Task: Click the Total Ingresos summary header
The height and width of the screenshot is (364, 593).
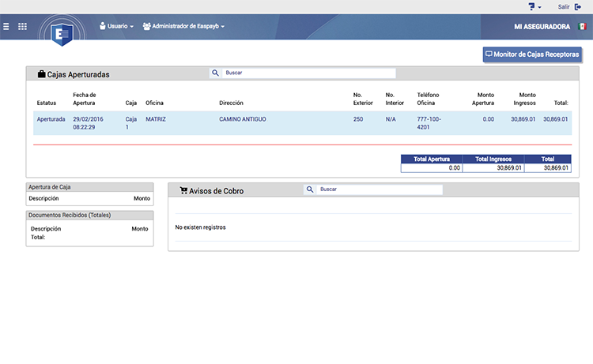Action: [493, 159]
